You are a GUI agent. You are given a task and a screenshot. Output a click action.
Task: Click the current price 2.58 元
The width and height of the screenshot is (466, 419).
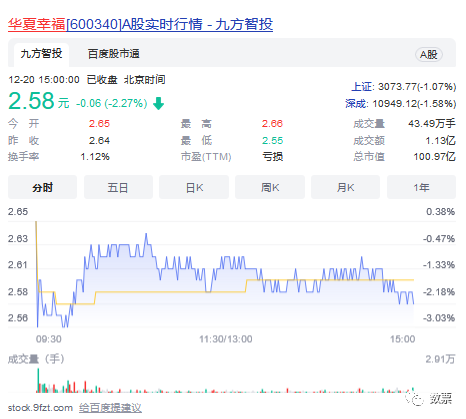click(39, 101)
